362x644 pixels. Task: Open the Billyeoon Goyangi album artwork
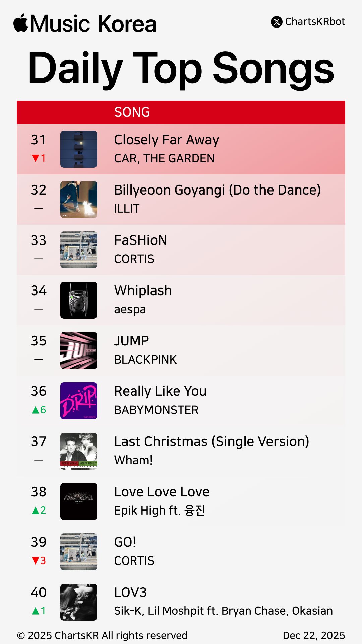click(x=79, y=200)
